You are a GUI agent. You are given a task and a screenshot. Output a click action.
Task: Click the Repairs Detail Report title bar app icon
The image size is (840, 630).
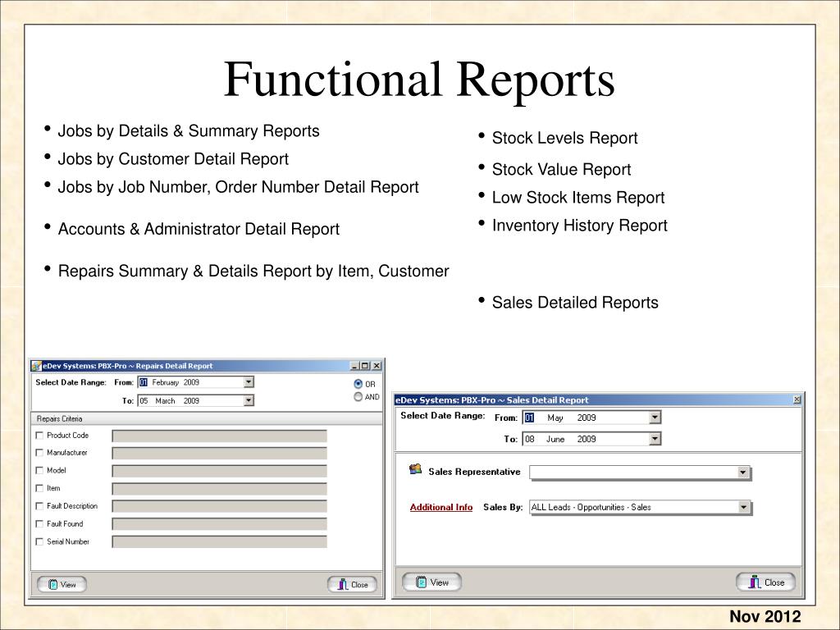[x=36, y=366]
